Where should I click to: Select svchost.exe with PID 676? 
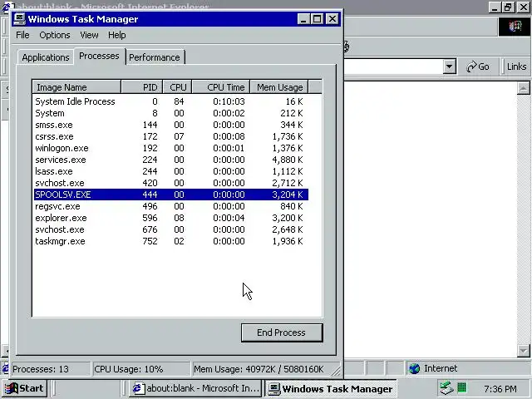click(171, 229)
